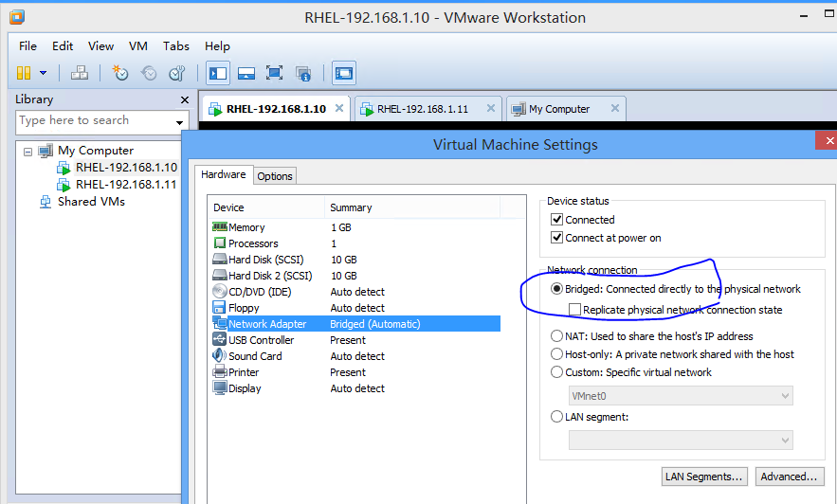
Task: Open the Tabs menu
Action: tap(176, 46)
